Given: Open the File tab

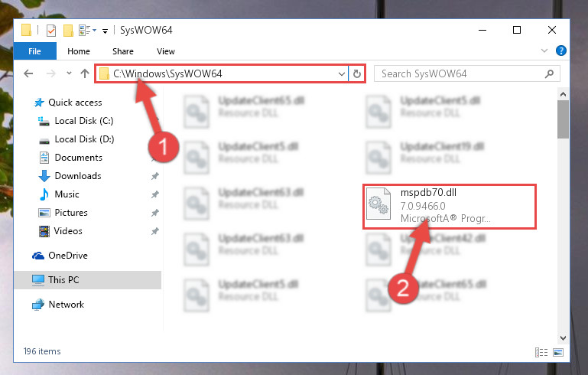Looking at the screenshot, I should click(x=35, y=51).
